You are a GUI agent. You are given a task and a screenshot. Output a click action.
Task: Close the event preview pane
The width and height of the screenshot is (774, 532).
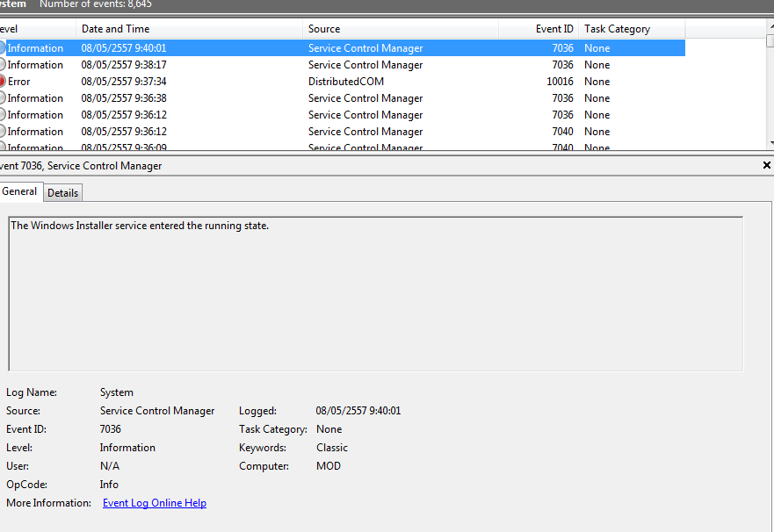coord(766,165)
